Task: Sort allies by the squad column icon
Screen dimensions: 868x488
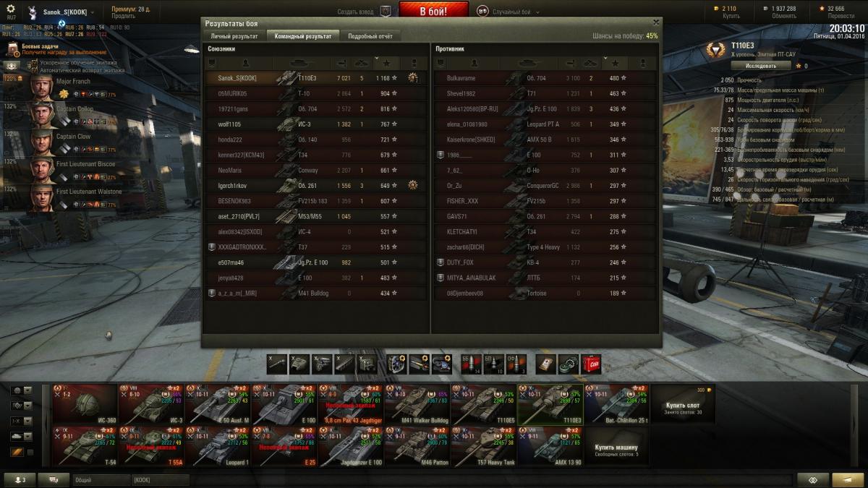Action: (212, 63)
